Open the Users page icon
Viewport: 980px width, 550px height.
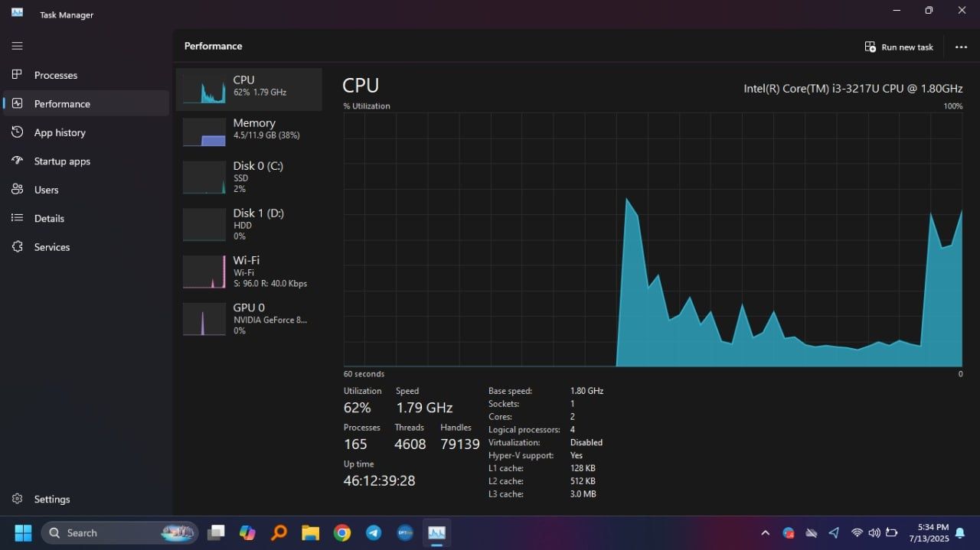point(17,190)
